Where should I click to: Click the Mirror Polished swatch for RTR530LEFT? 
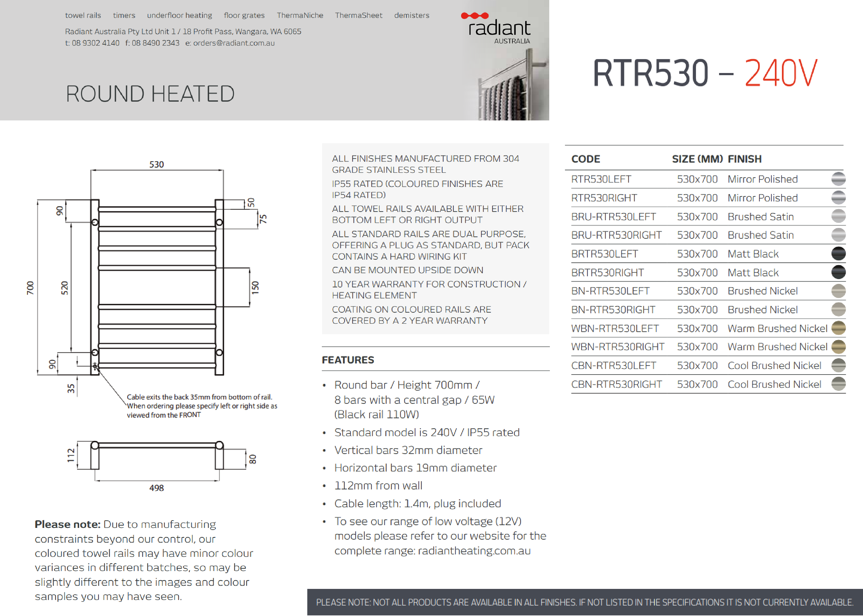[x=838, y=179]
